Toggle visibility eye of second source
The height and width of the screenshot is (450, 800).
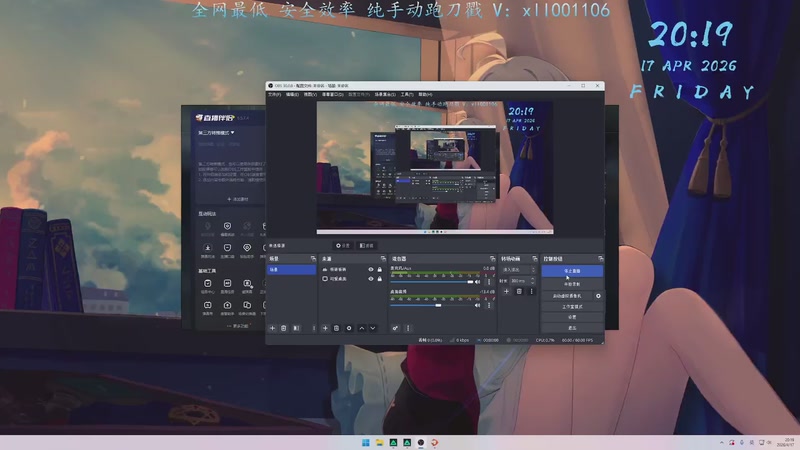coord(371,279)
